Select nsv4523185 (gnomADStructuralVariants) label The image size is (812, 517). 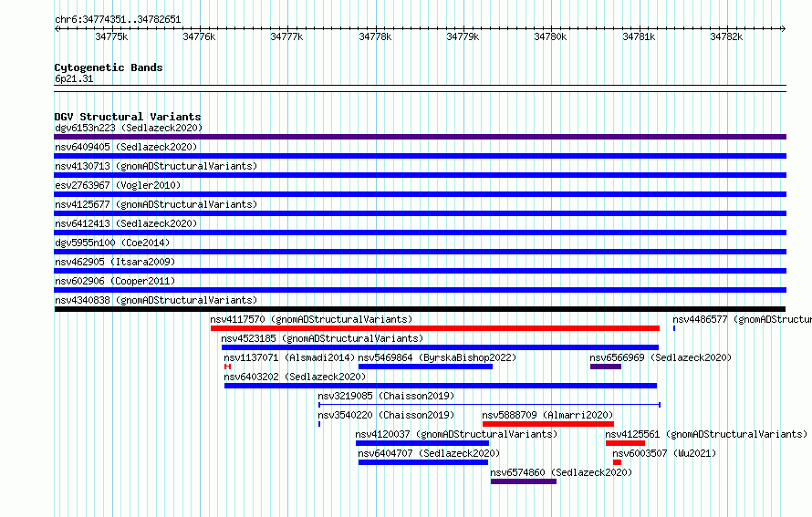coord(322,338)
